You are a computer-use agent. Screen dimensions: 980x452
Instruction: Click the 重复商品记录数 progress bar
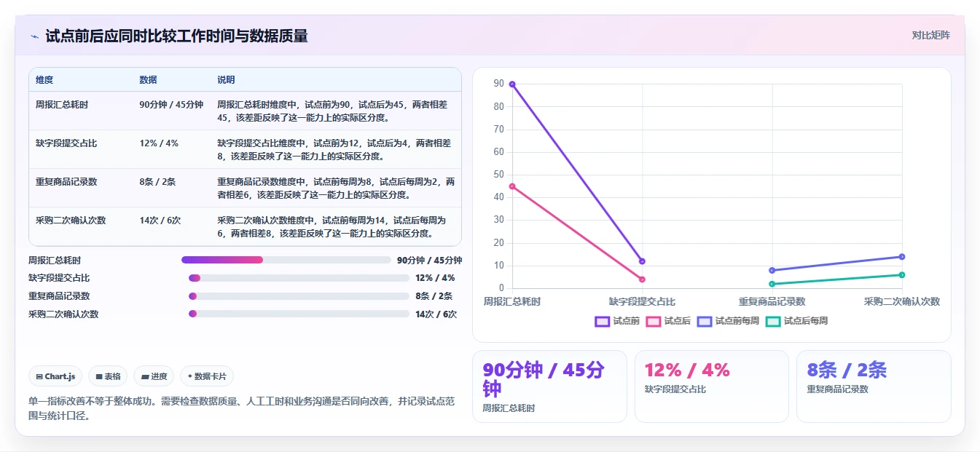tap(299, 296)
